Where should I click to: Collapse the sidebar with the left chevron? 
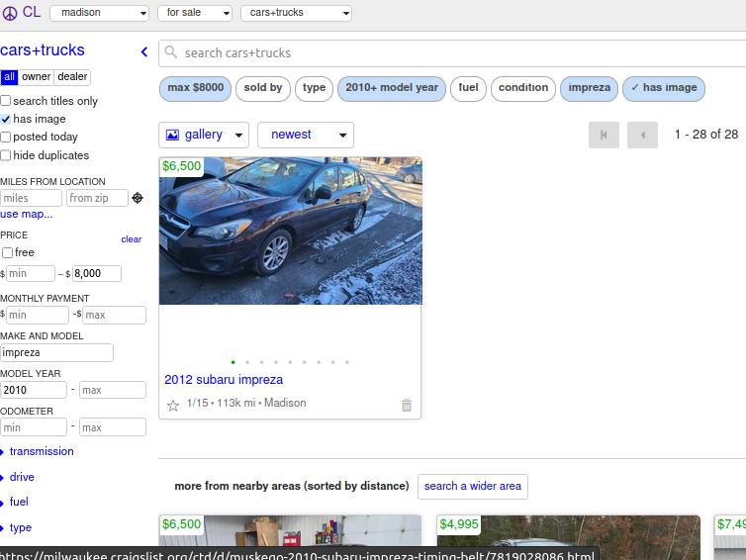coord(144,51)
